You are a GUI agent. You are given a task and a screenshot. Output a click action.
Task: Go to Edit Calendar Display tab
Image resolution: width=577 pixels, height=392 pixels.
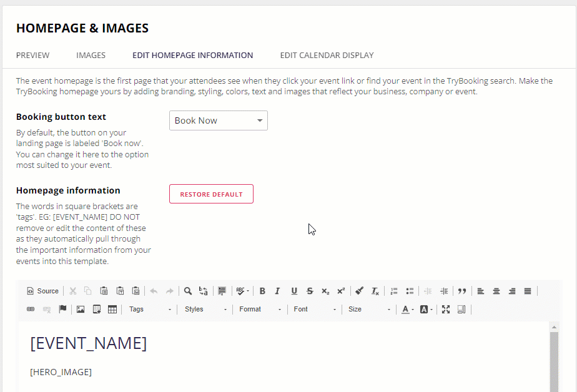(327, 55)
